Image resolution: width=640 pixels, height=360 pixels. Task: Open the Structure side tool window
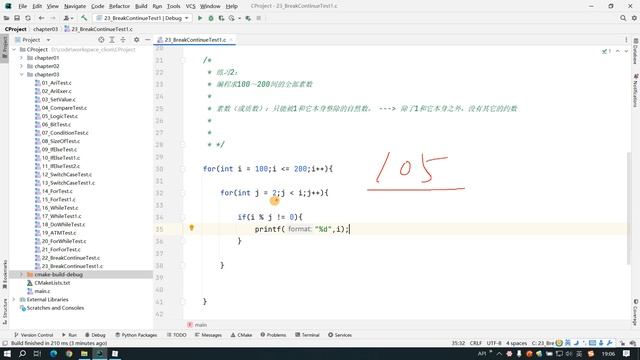pyautogui.click(x=4, y=311)
